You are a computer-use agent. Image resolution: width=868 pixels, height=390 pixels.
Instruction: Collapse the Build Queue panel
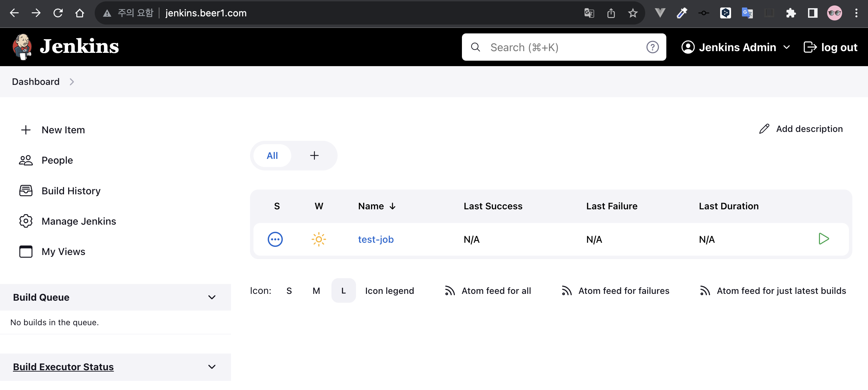pyautogui.click(x=212, y=297)
